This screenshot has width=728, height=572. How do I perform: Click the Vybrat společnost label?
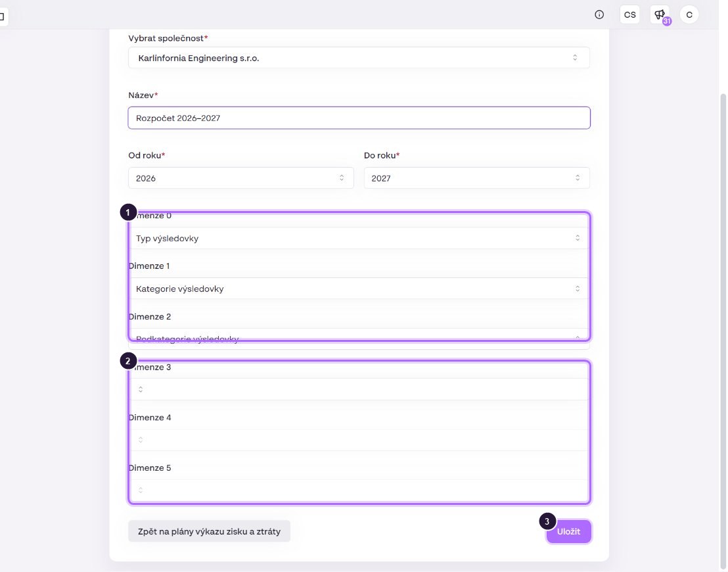click(x=168, y=38)
